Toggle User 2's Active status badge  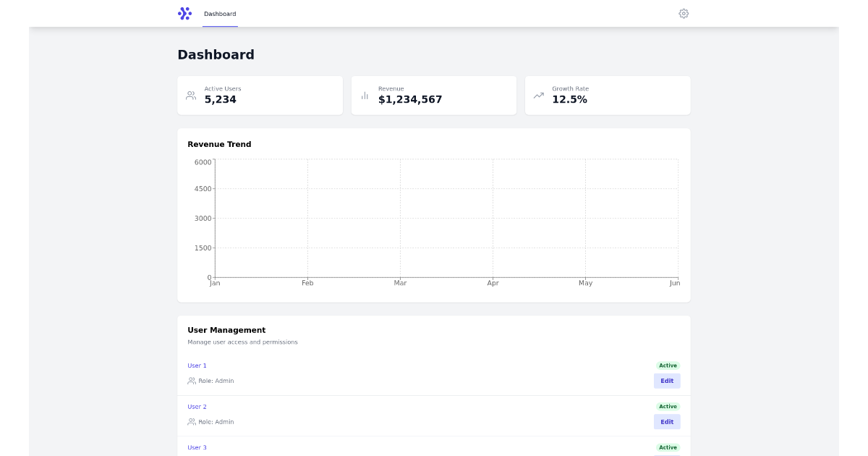(x=667, y=406)
